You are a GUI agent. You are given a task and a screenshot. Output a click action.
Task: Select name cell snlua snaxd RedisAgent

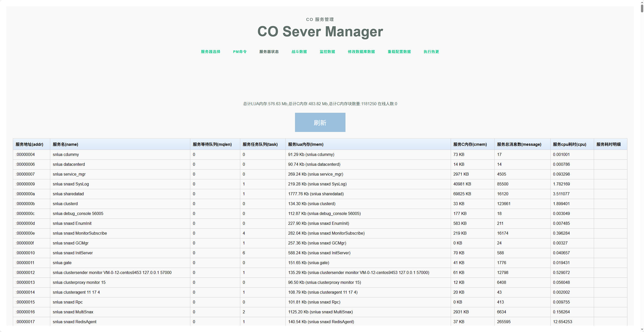pos(120,322)
